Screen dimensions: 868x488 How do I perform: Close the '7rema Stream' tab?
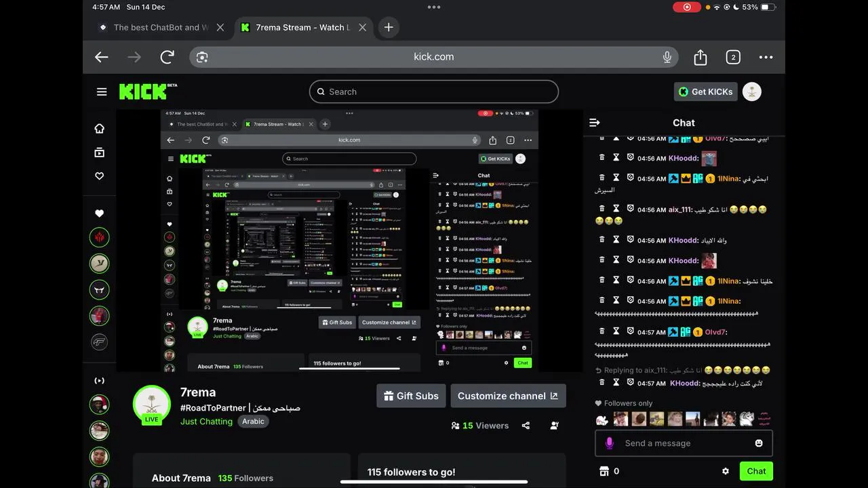coord(362,28)
